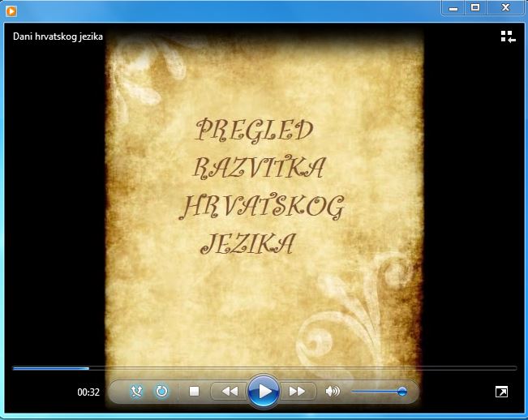Viewport: 528px width, 420px height.
Task: Minimize the media player window
Action: (x=453, y=8)
